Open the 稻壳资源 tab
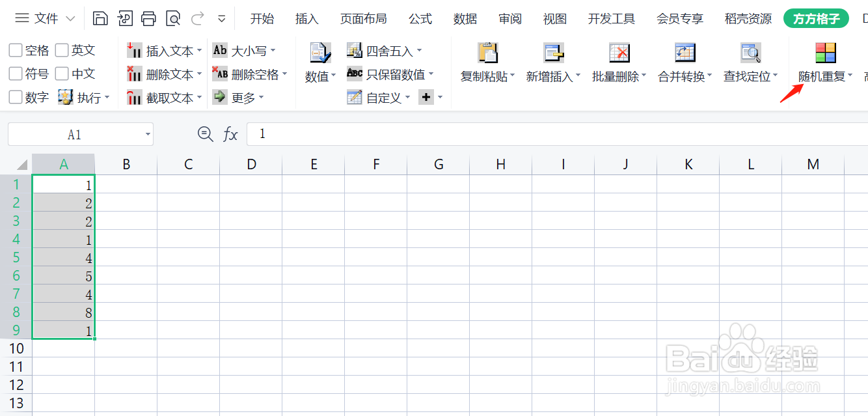The image size is (868, 416). [x=748, y=19]
